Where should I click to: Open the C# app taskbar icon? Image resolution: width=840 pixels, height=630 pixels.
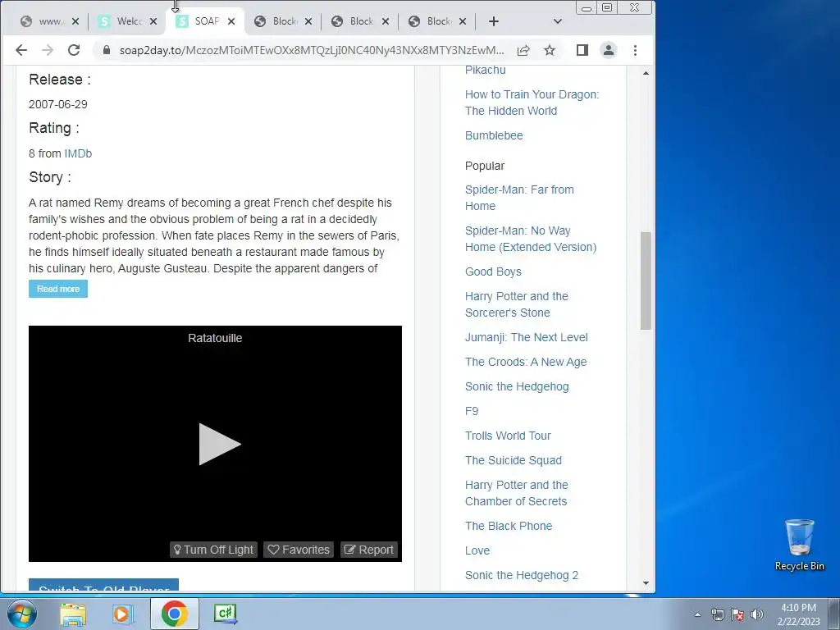click(x=226, y=614)
